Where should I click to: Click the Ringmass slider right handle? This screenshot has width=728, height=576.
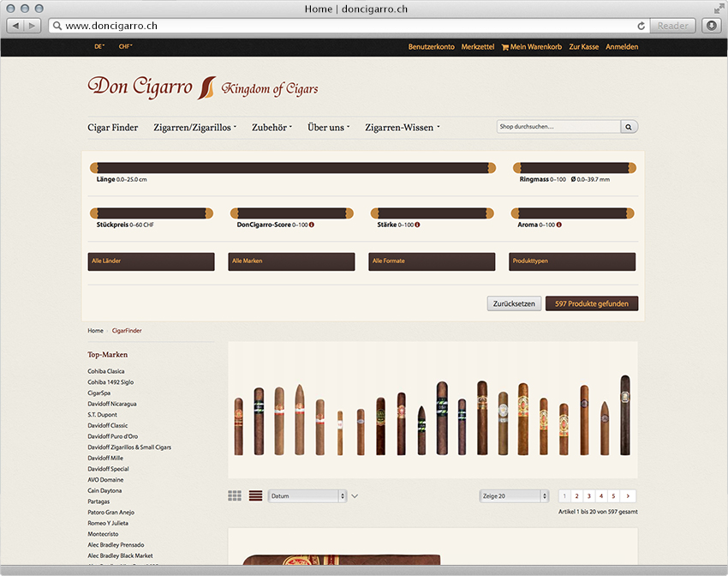pos(632,168)
